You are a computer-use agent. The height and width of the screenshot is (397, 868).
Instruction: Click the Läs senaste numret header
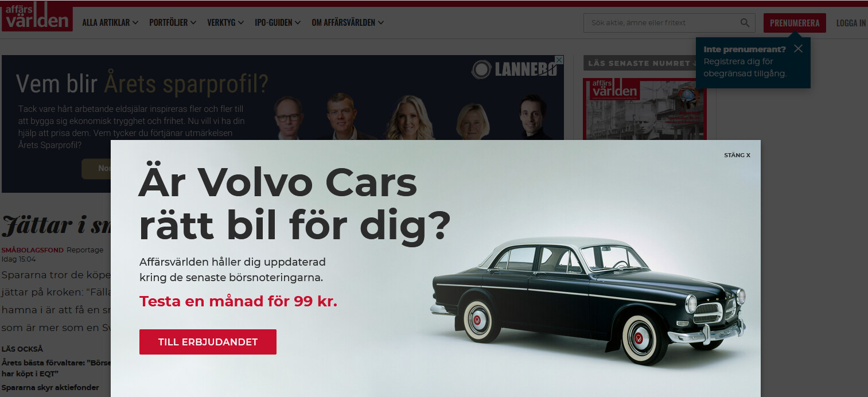(x=639, y=63)
